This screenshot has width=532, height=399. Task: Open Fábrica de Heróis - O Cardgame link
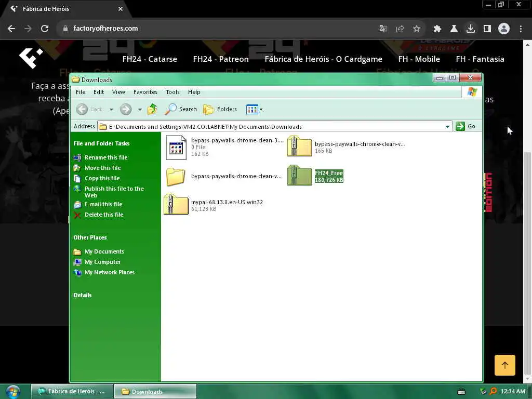coord(323,59)
